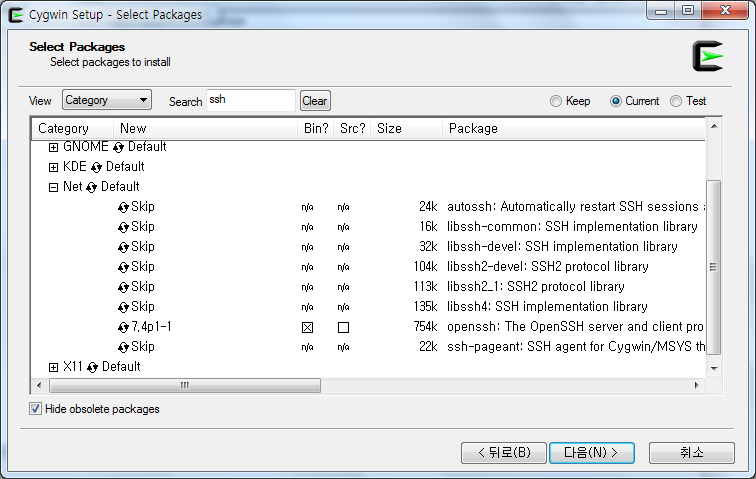Image resolution: width=756 pixels, height=479 pixels.
Task: Cycle install state for autossh package
Action: click(123, 207)
